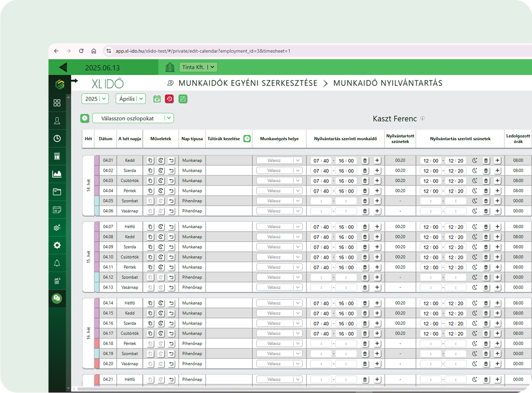Viewport: 532px width, 393px height.
Task: Edit the 07 : 40 start time for 04.02
Action: coord(321,171)
